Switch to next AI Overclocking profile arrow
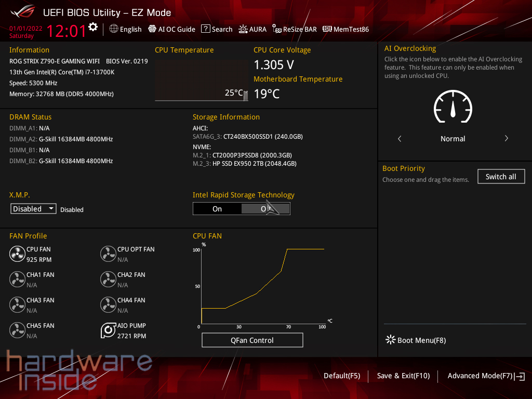 (506, 138)
